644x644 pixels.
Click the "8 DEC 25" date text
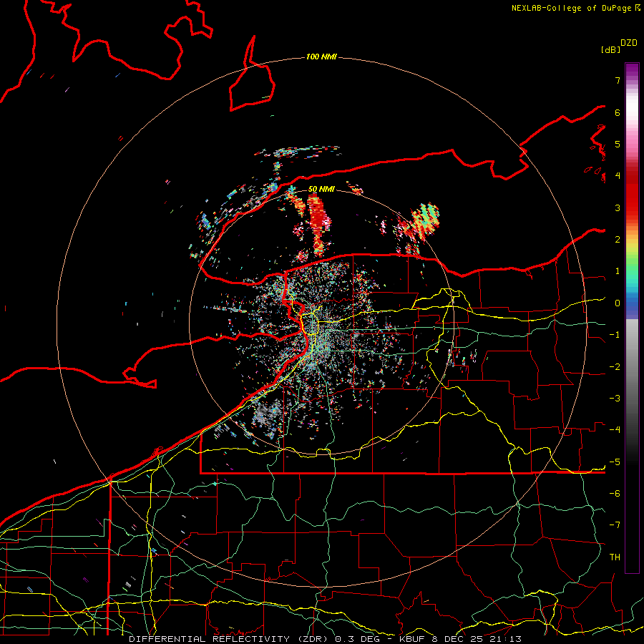(459, 639)
